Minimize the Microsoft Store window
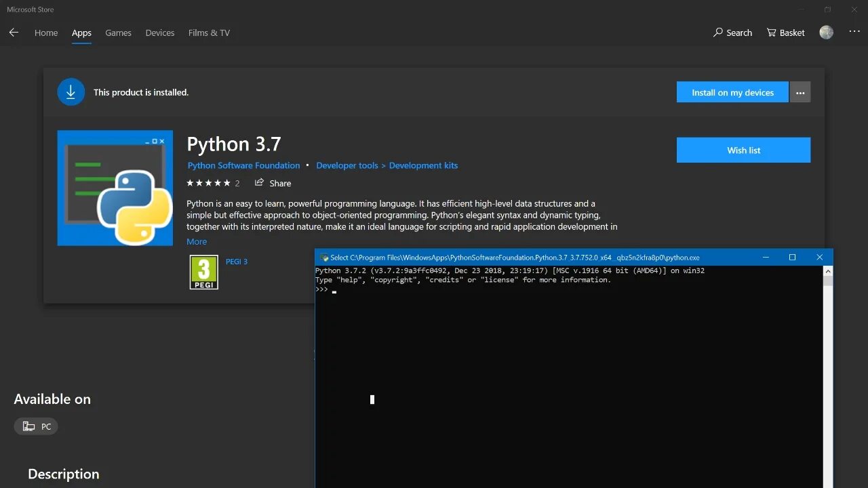The height and width of the screenshot is (488, 868). 803,9
